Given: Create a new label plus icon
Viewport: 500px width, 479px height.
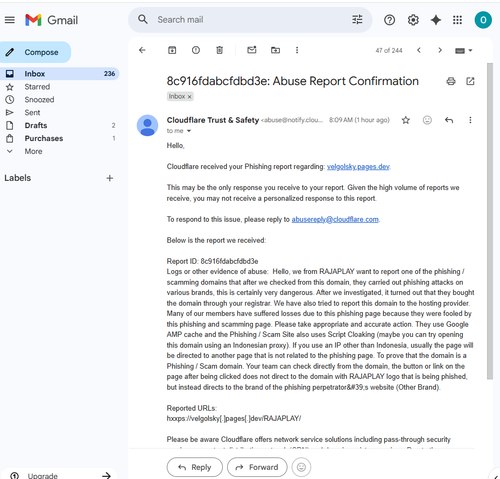Looking at the screenshot, I should (x=109, y=178).
